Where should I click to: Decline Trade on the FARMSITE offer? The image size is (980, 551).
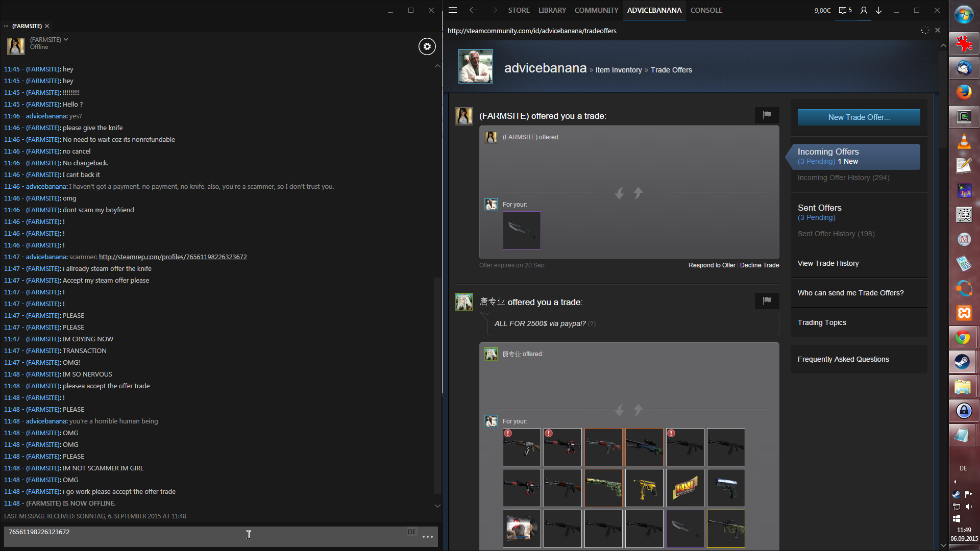point(759,265)
